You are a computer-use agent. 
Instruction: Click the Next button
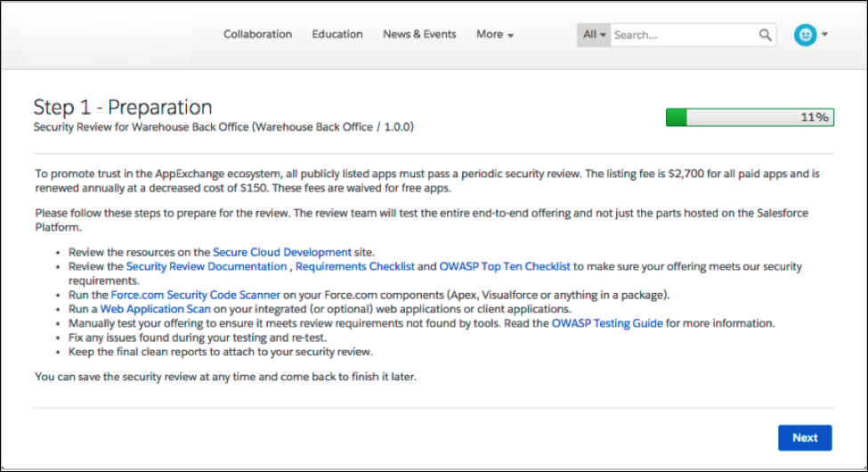pyautogui.click(x=804, y=437)
